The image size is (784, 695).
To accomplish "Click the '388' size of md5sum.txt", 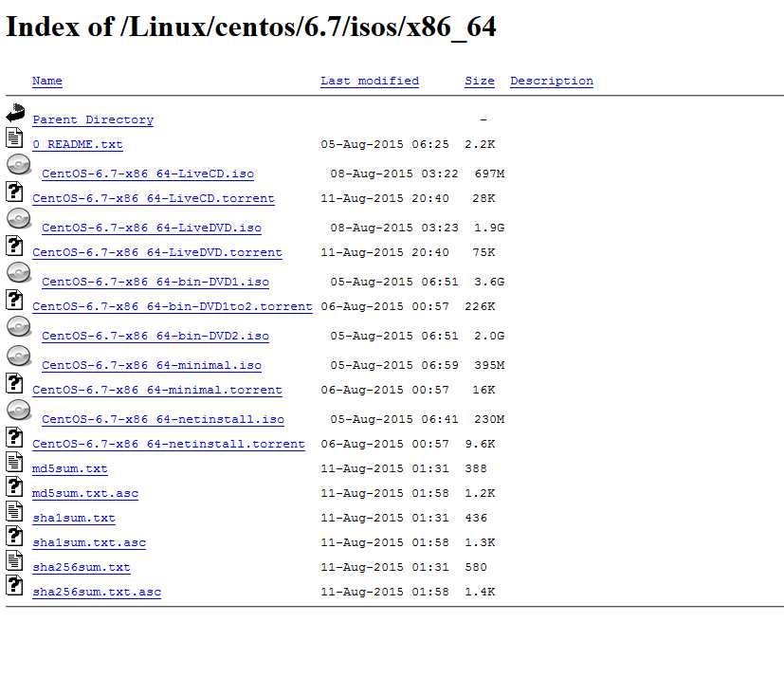I will pyautogui.click(x=476, y=468).
